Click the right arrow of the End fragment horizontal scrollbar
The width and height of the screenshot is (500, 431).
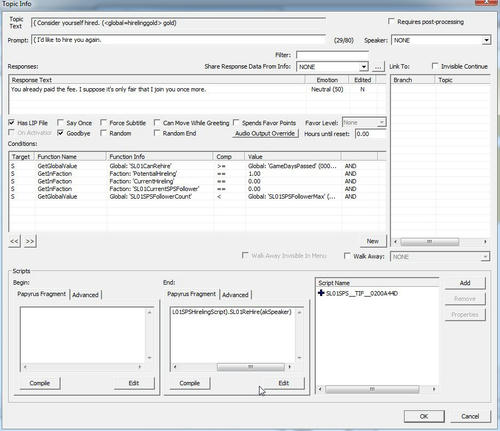[x=289, y=367]
